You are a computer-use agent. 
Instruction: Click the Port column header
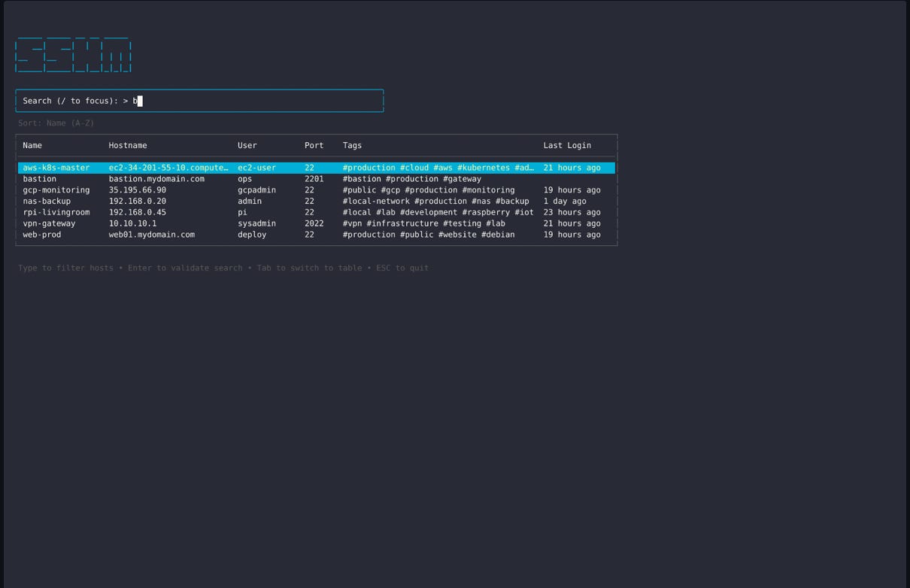pyautogui.click(x=314, y=145)
